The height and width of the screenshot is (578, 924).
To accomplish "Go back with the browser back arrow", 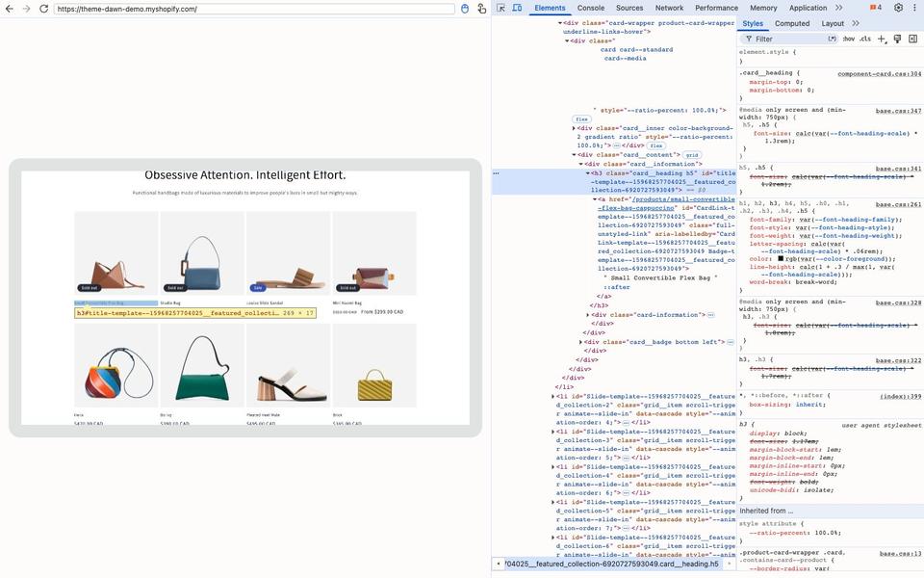I will [x=10, y=9].
